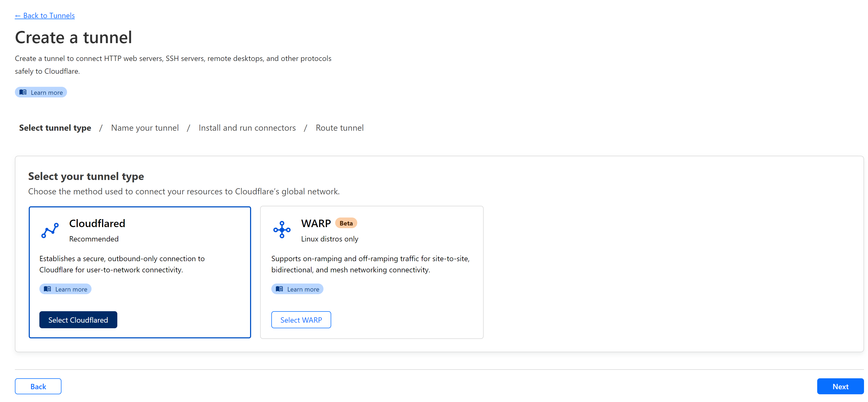Click the book icon in WARP's Learn more chip
The height and width of the screenshot is (402, 868).
[x=279, y=289]
